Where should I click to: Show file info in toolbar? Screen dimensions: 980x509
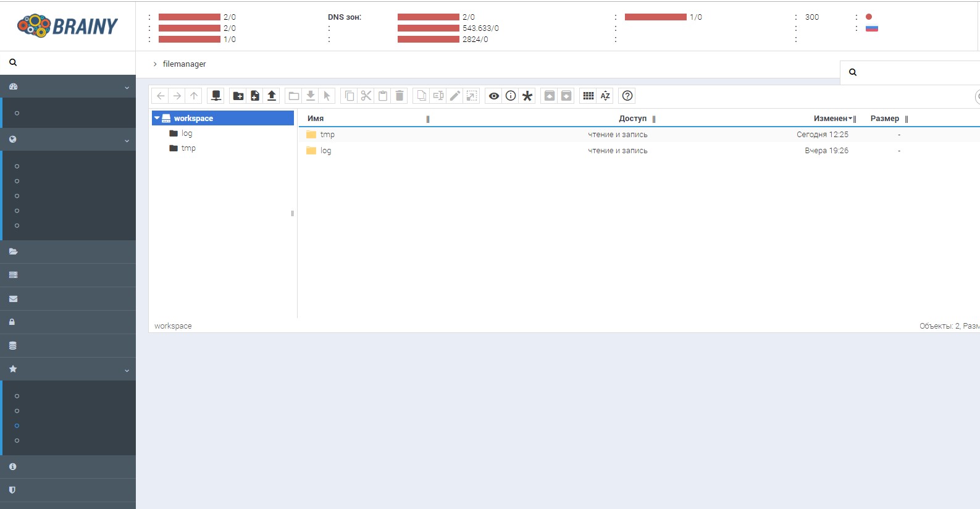511,96
